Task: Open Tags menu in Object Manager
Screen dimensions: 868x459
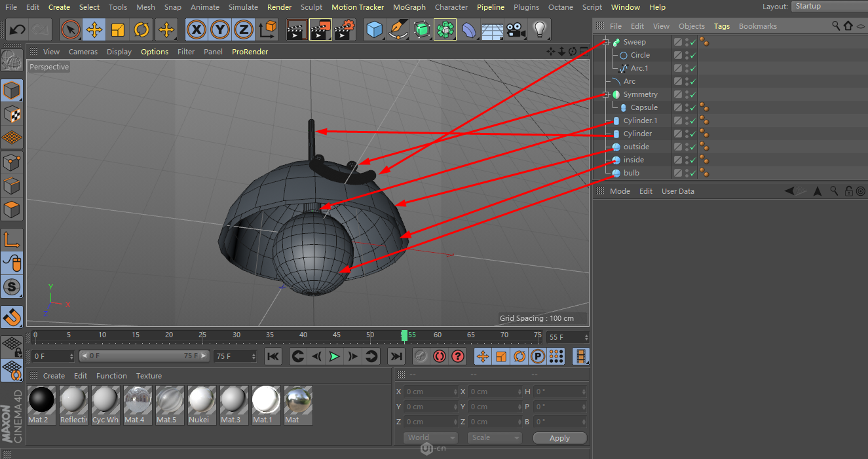Action: pyautogui.click(x=721, y=26)
